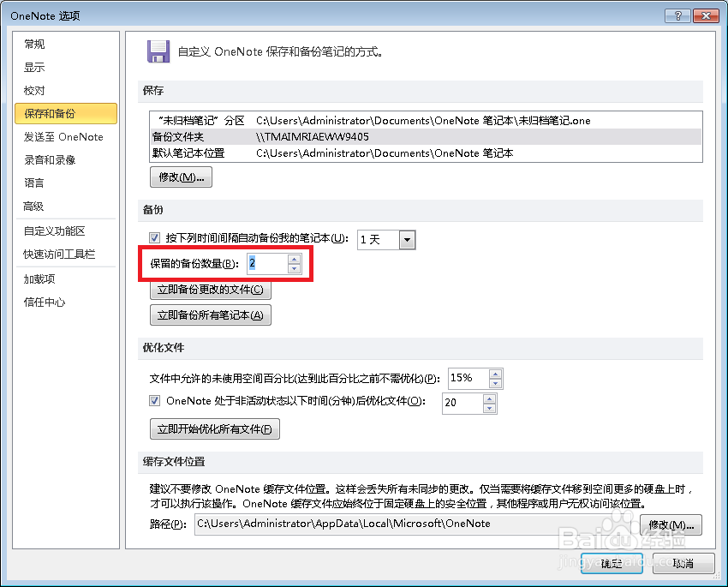Decrease the unused space percentage
The image size is (728, 587).
click(495, 384)
